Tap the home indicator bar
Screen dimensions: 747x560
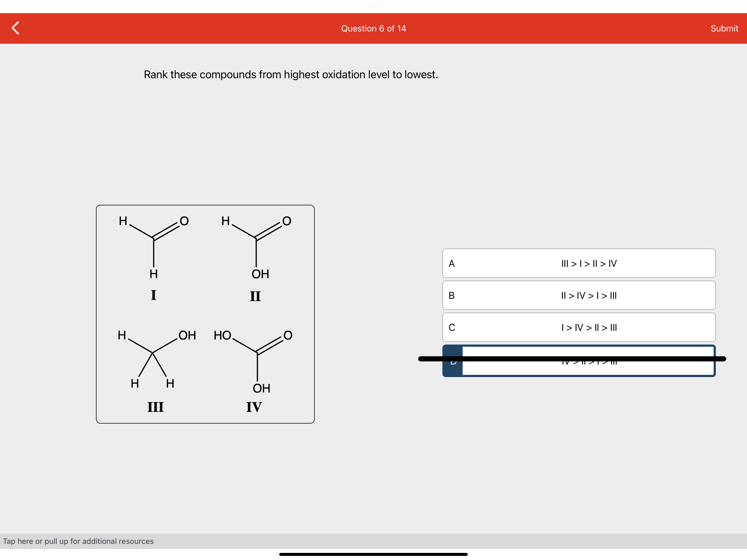373,554
